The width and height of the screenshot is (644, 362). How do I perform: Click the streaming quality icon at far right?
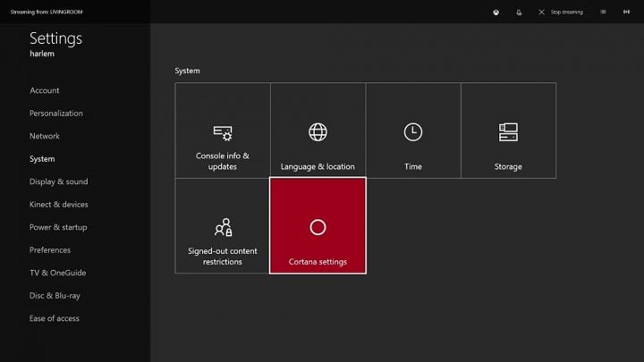626,12
